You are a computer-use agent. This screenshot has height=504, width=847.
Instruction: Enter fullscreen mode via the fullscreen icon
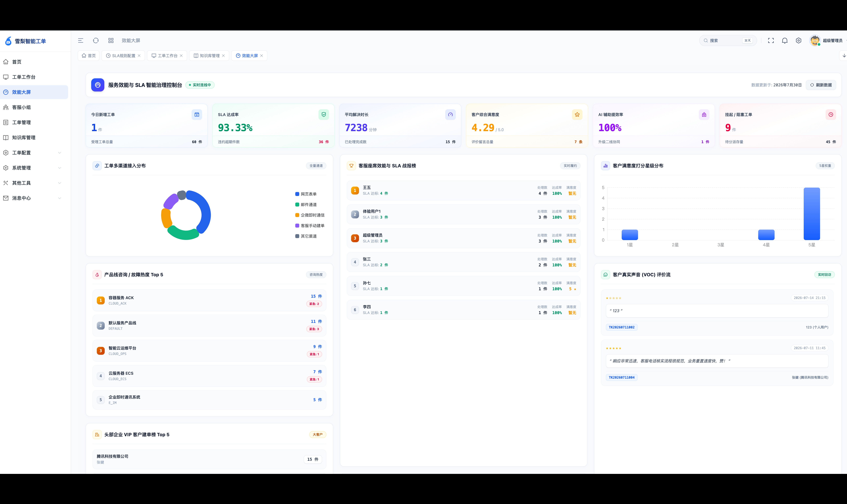[771, 40]
